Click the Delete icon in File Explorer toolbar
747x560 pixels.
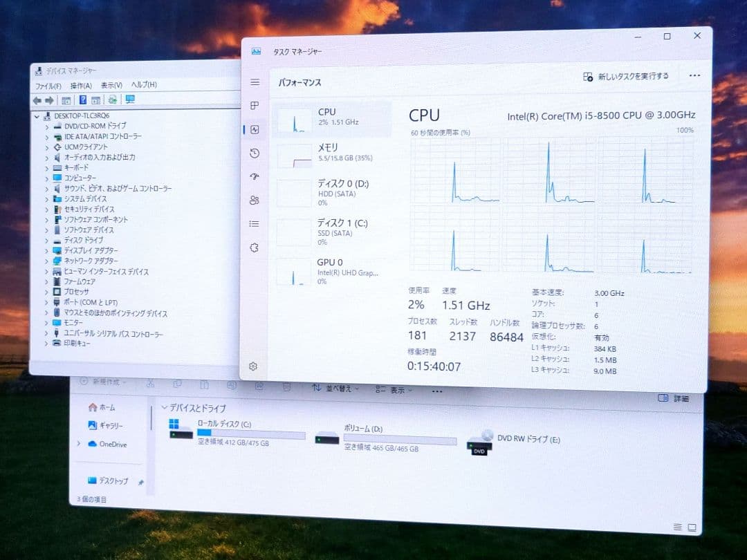click(286, 386)
